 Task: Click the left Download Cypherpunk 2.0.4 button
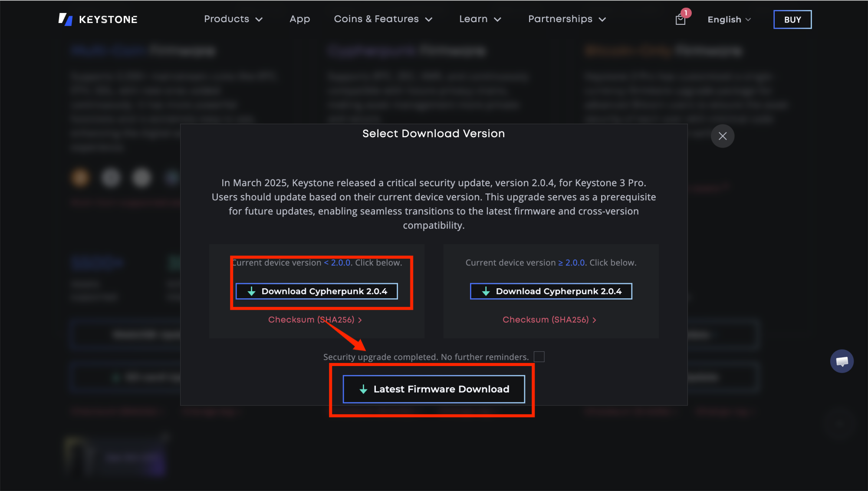tap(316, 291)
